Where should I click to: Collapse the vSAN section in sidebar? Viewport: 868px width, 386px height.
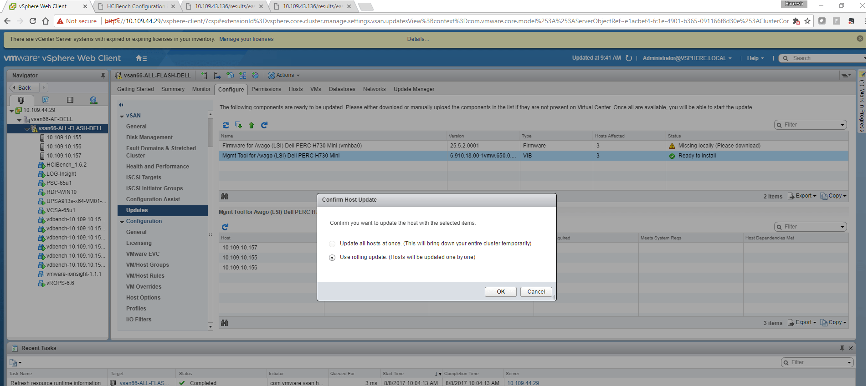coord(122,116)
